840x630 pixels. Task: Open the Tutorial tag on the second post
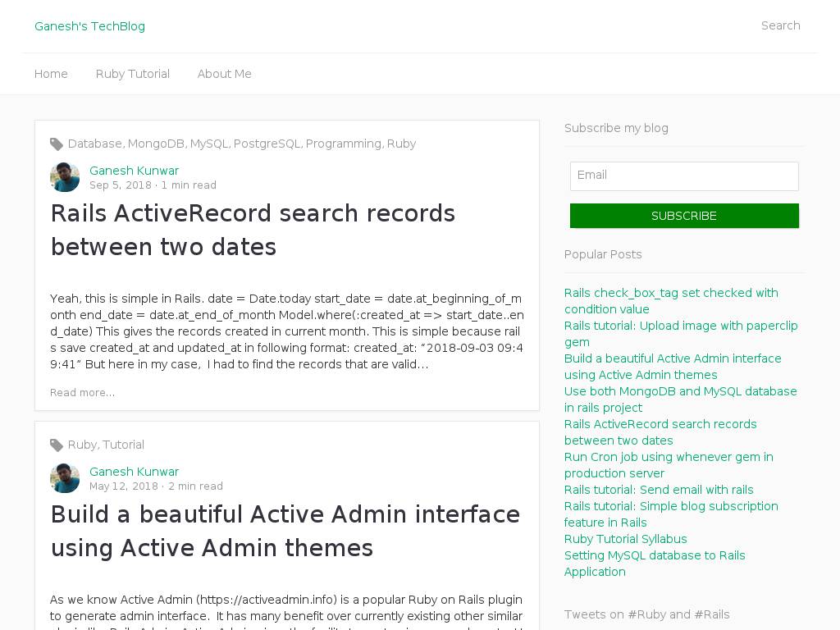(x=123, y=445)
